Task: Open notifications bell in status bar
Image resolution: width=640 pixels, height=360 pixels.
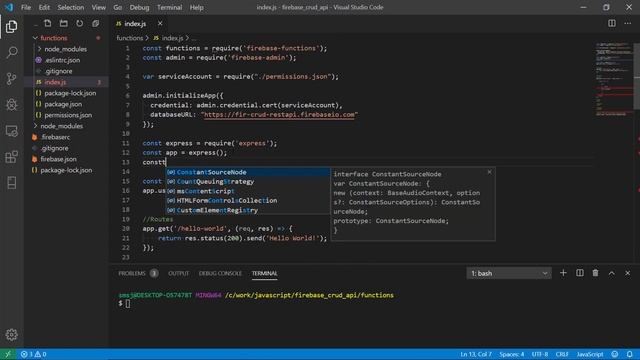Action: [x=630, y=354]
